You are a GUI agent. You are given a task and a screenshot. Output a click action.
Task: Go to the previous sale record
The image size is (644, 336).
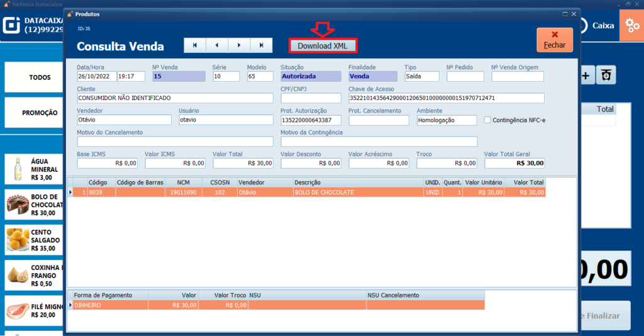(217, 45)
